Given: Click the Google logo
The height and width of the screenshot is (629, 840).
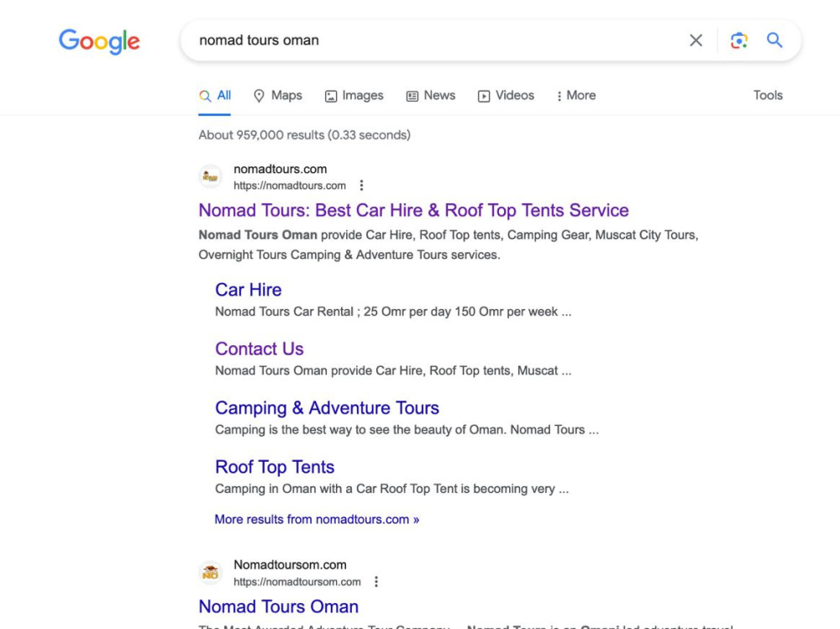Looking at the screenshot, I should (x=99, y=41).
